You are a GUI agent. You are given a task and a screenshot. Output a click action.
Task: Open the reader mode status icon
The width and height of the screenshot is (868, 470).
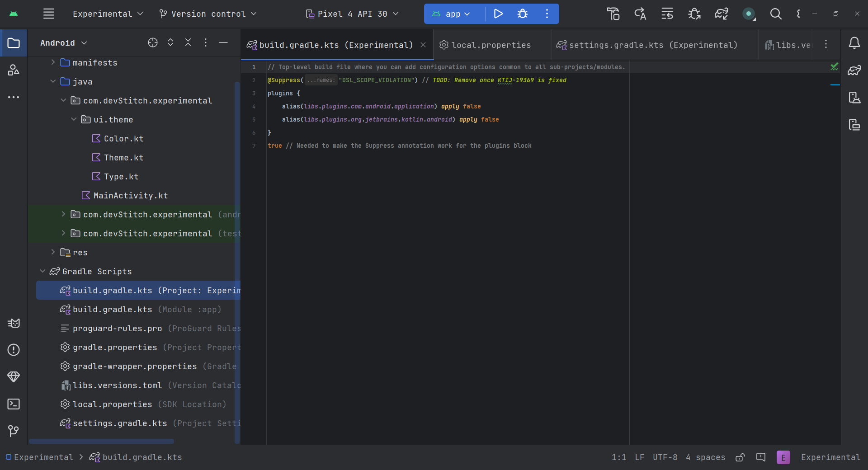[x=761, y=457]
